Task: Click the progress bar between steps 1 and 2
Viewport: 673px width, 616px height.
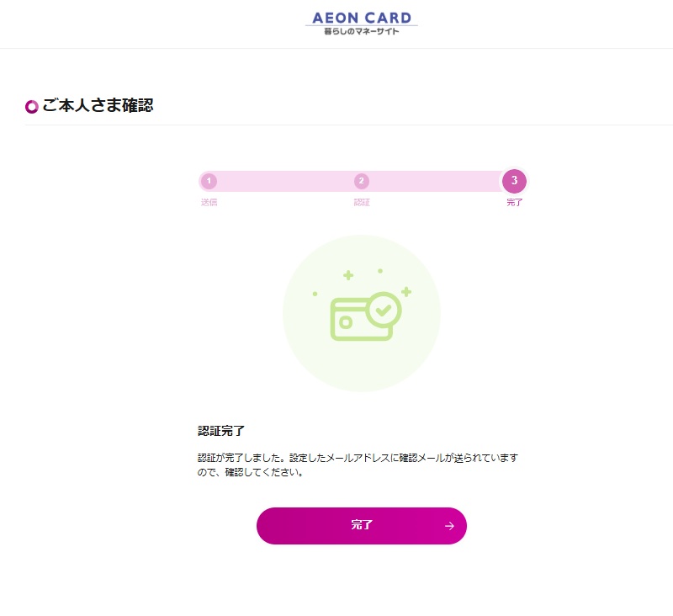Action: (284, 181)
